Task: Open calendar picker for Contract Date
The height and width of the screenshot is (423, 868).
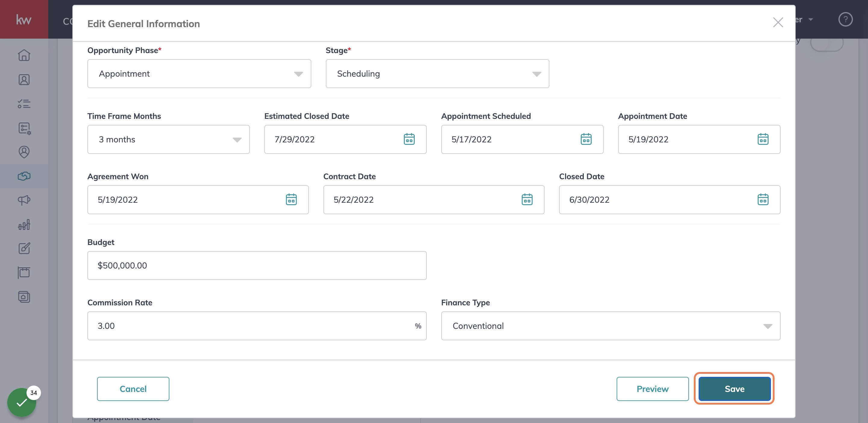Action: click(x=527, y=200)
